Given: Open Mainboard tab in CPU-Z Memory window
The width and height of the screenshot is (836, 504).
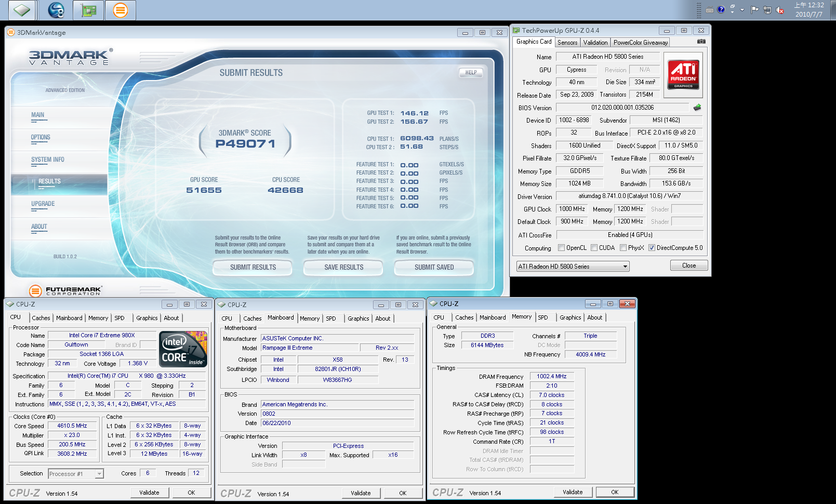Looking at the screenshot, I should coord(493,317).
